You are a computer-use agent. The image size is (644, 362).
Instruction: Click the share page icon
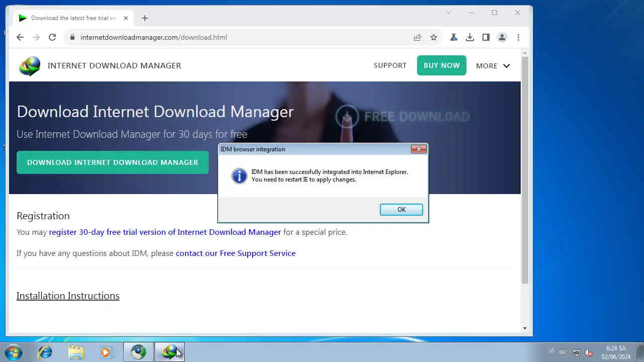[x=418, y=37]
